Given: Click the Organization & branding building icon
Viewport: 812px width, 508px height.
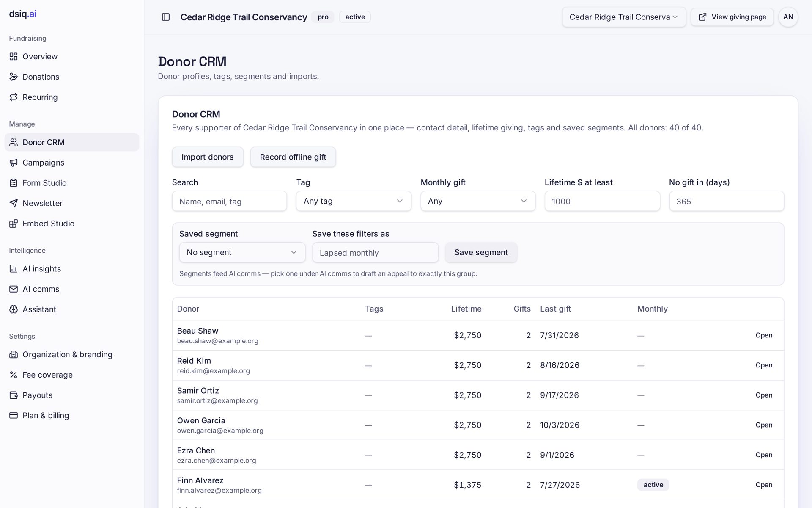Looking at the screenshot, I should pyautogui.click(x=14, y=354).
